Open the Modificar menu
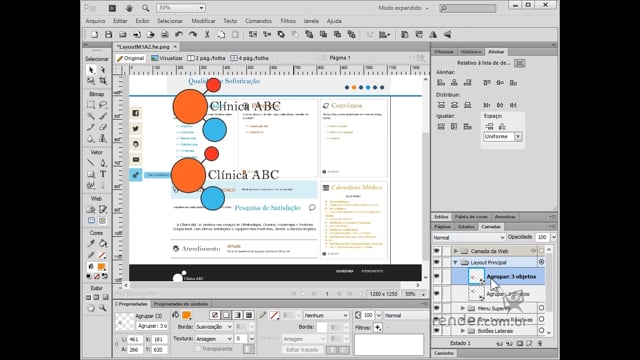Viewport: 640px width, 360px height. click(203, 21)
